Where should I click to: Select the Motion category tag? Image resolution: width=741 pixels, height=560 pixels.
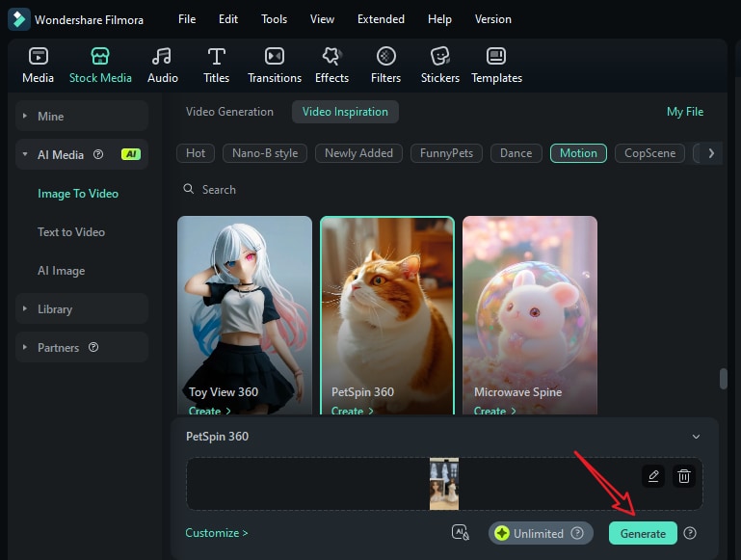(x=578, y=153)
